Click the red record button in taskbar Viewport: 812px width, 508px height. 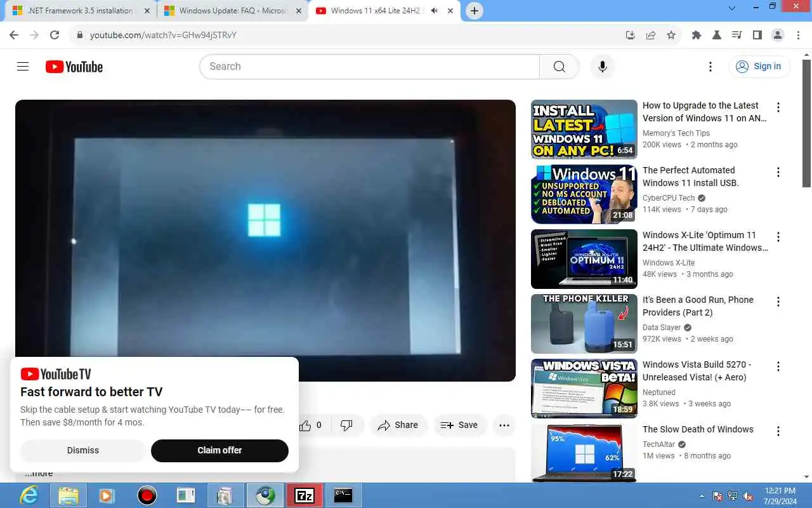(147, 495)
